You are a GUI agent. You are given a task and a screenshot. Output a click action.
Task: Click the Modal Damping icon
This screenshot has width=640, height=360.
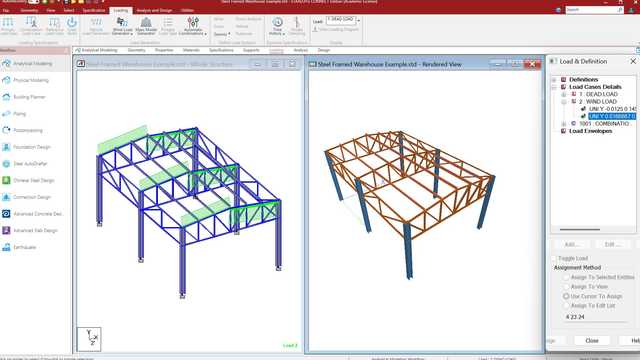[297, 22]
